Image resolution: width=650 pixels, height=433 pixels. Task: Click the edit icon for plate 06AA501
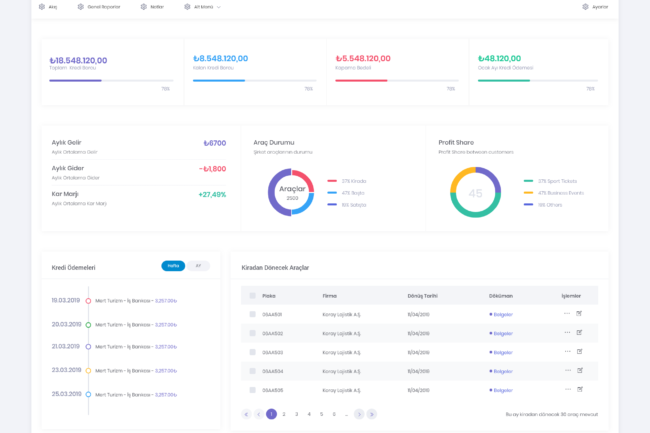coord(579,314)
